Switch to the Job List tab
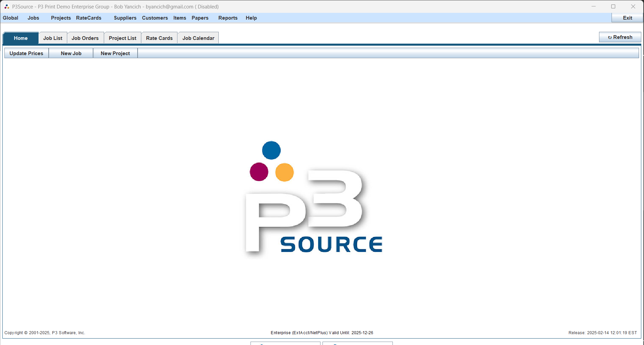This screenshot has height=345, width=644. pos(53,38)
